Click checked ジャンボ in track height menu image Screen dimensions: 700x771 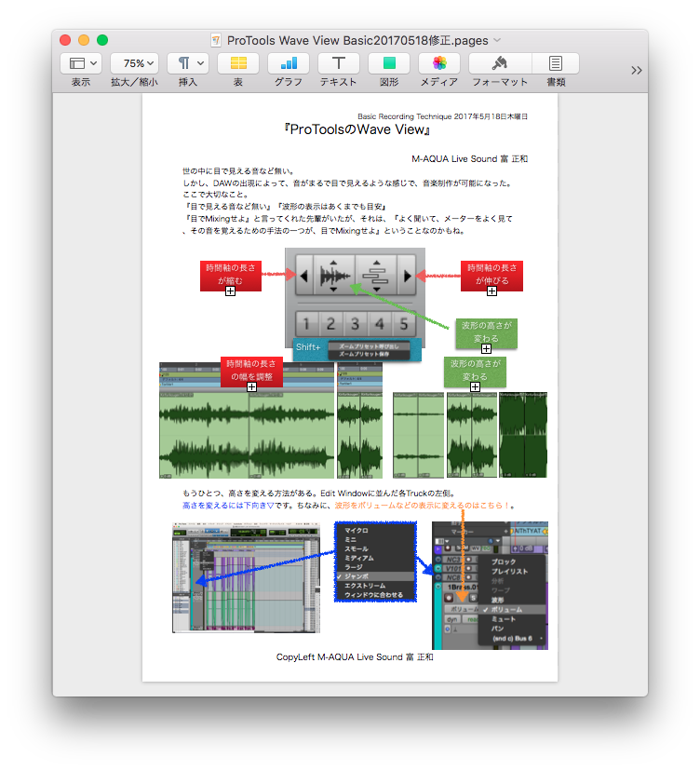coord(357,576)
